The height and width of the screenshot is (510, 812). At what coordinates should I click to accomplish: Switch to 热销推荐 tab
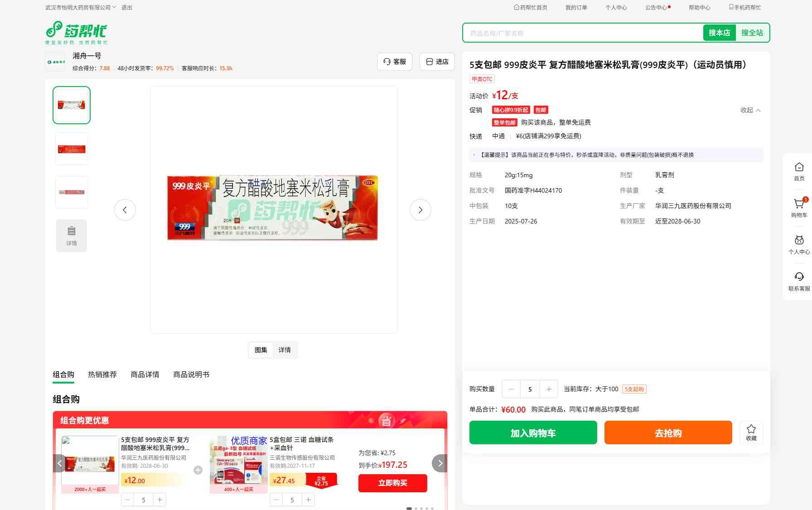click(102, 374)
